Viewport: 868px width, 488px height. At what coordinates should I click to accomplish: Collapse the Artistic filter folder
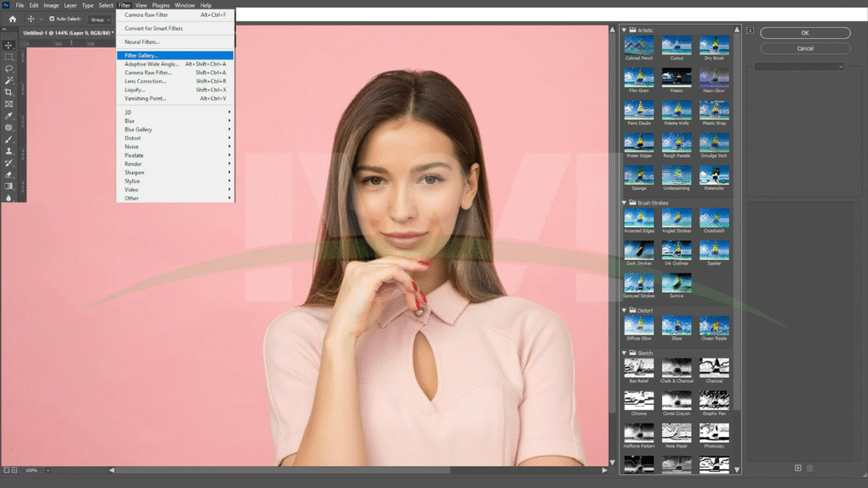pos(625,30)
